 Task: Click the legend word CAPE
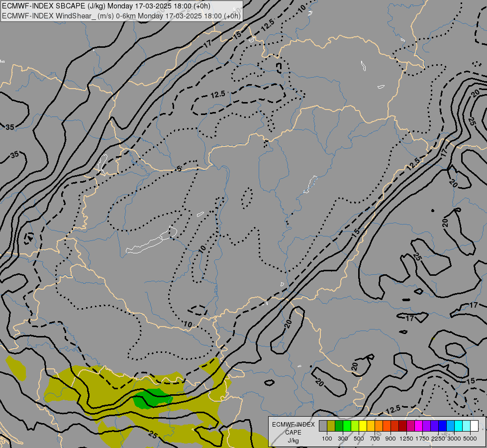[293, 433]
